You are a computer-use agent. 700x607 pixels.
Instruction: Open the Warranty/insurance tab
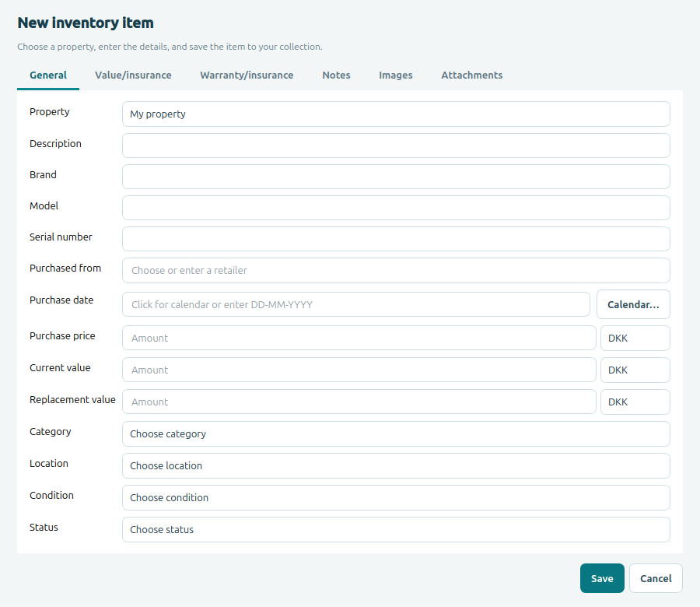[x=247, y=75]
